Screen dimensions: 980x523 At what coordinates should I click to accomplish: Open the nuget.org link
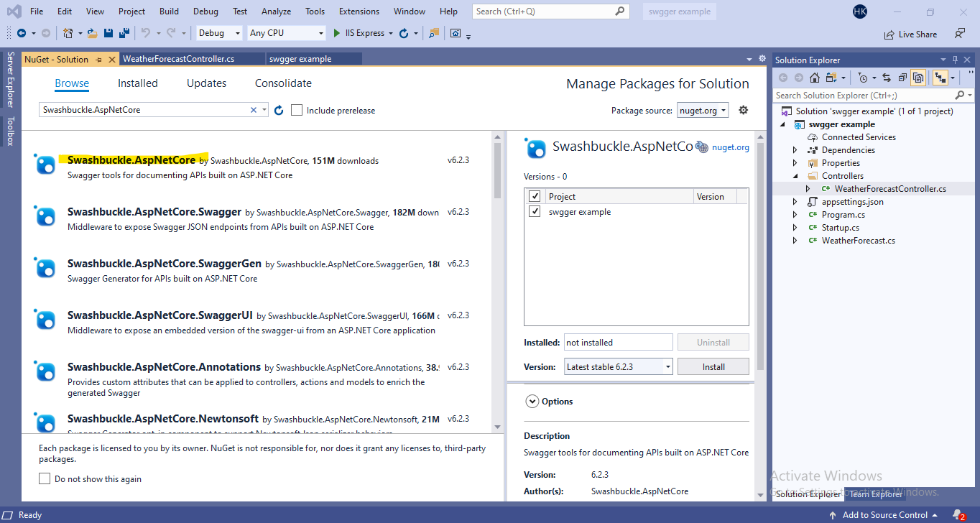point(731,147)
